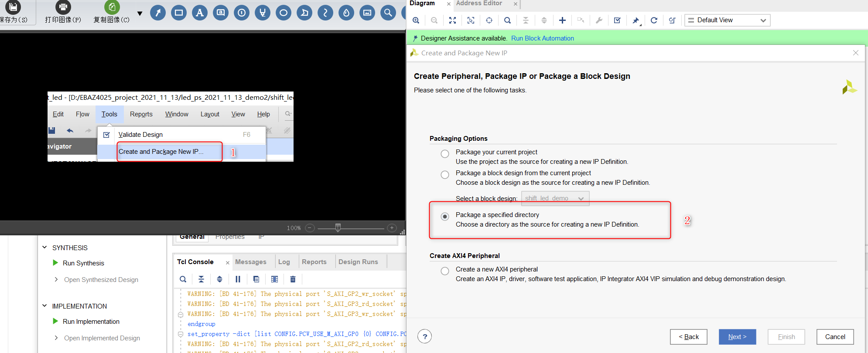Click Run Synthesis
This screenshot has height=353, width=868.
pos(83,263)
